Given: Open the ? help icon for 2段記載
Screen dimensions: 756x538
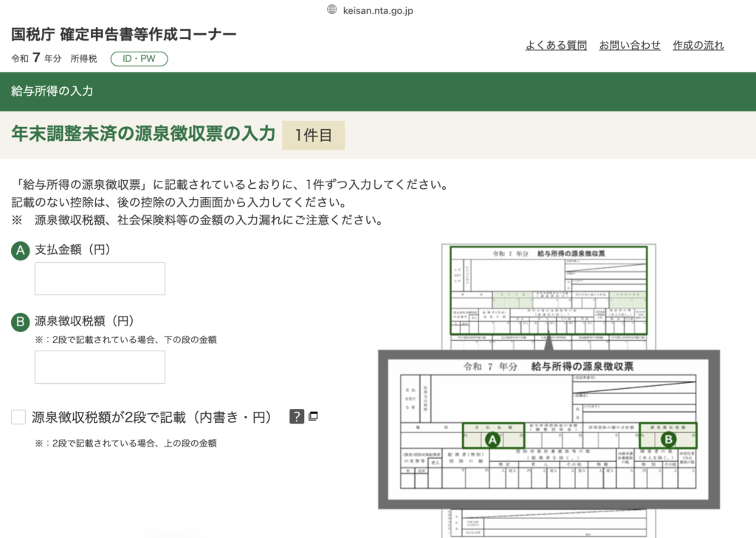Looking at the screenshot, I should coord(297,416).
